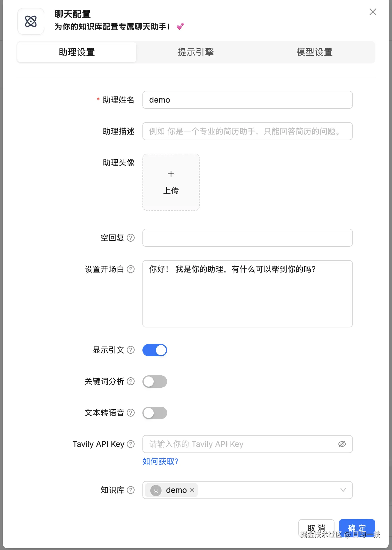Image resolution: width=392 pixels, height=550 pixels.
Task: Click help icon beside Tavily API Key
Action: tap(131, 444)
